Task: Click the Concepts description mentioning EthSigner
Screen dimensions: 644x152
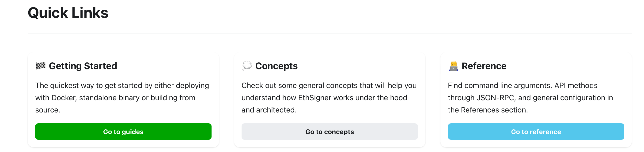Action: [x=329, y=97]
